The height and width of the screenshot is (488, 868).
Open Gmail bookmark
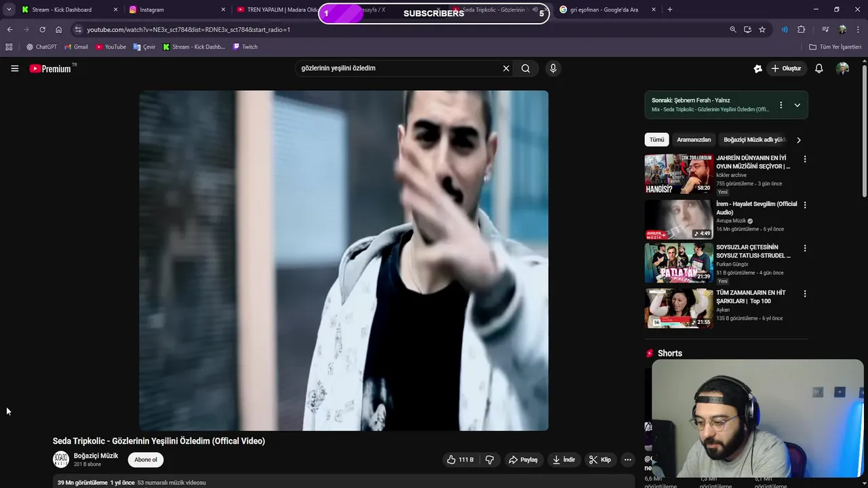click(76, 47)
